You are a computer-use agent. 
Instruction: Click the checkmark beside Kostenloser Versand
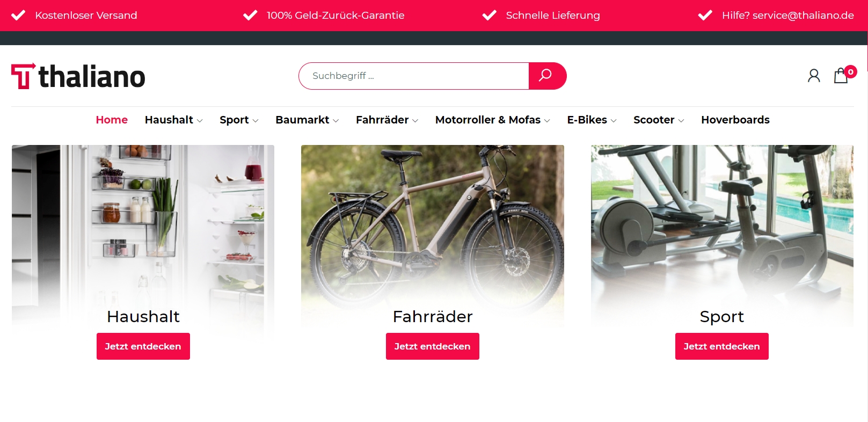(x=18, y=15)
